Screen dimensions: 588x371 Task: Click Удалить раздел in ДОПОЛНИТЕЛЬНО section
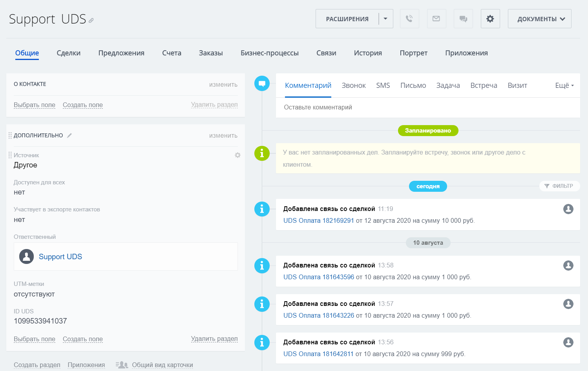click(x=214, y=338)
